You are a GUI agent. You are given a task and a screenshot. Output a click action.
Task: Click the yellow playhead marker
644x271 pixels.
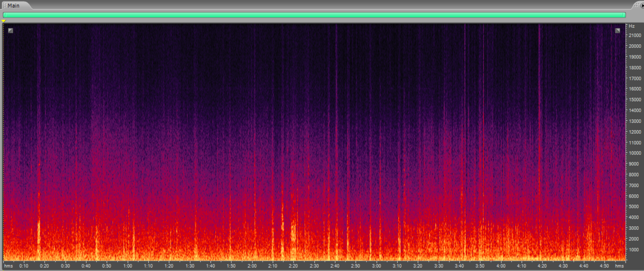(x=4, y=21)
